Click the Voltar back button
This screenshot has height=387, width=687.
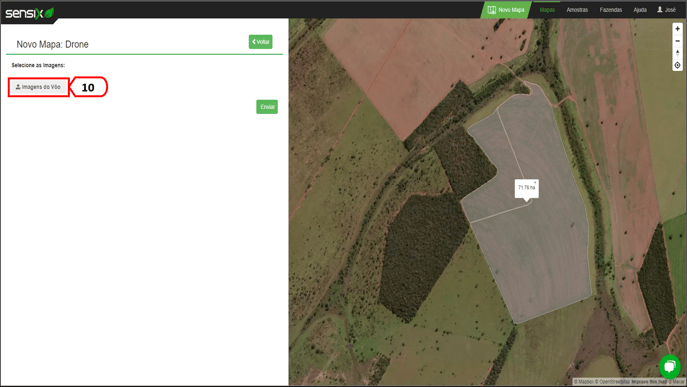point(261,42)
